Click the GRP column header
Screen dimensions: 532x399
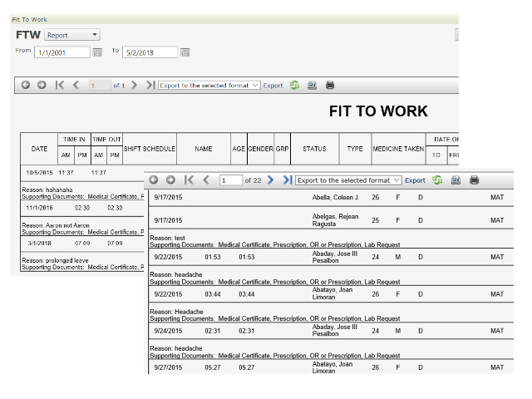[283, 149]
